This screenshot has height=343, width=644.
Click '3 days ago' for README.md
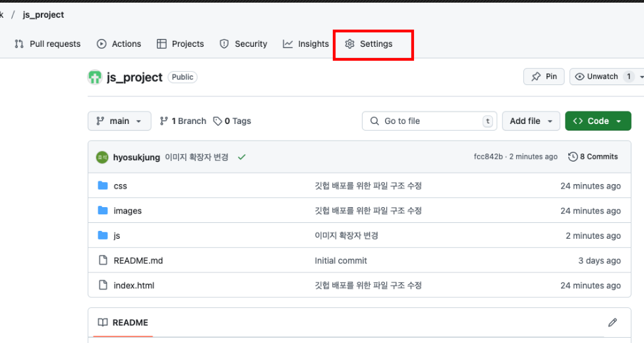point(599,261)
